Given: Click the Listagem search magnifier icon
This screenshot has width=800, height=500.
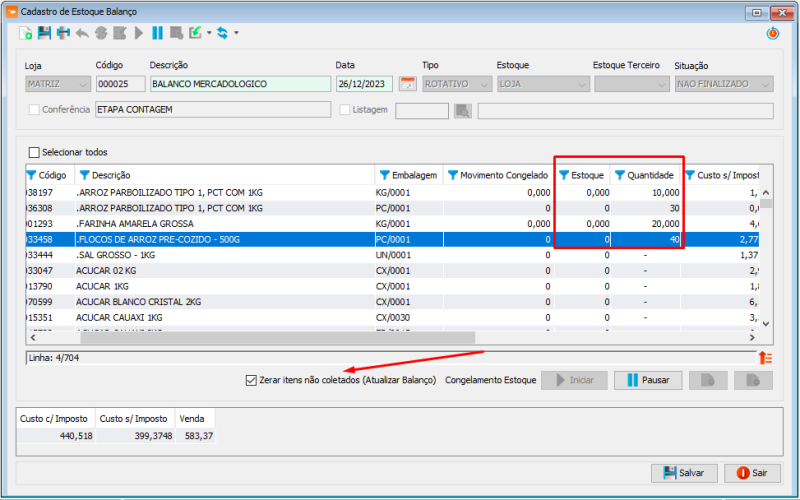Looking at the screenshot, I should [x=463, y=111].
